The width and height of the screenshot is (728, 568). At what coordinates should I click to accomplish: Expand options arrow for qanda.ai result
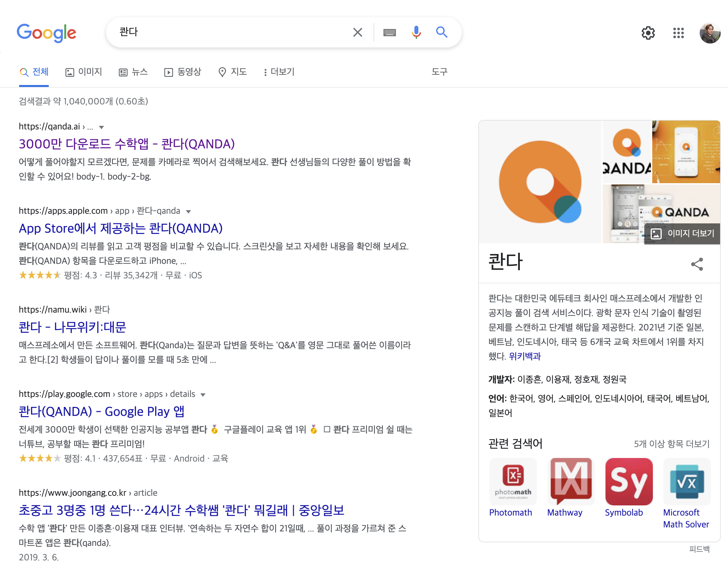pos(102,127)
